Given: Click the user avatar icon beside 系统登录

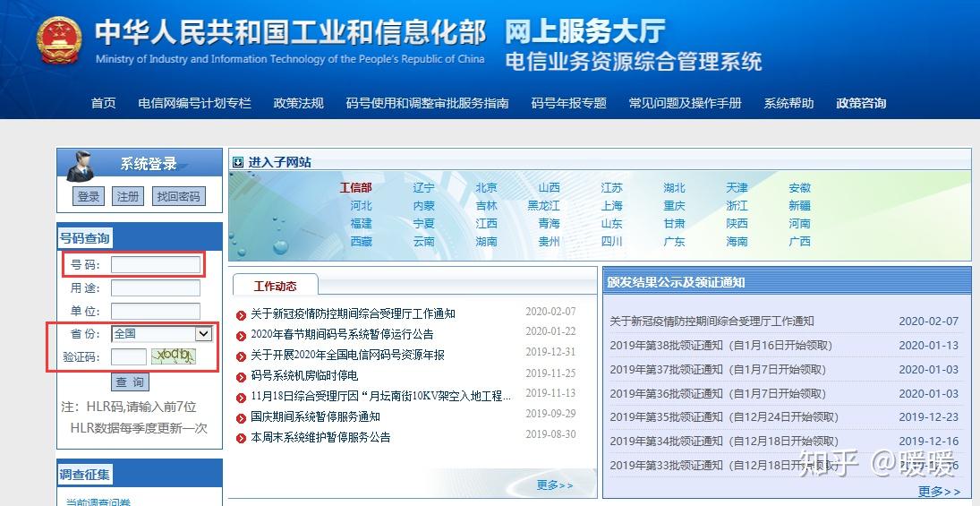Looking at the screenshot, I should [x=81, y=166].
